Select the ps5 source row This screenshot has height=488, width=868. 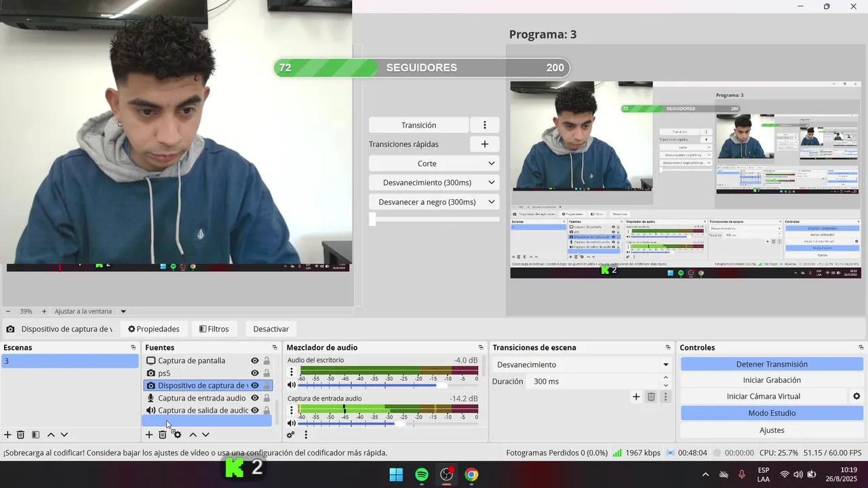pos(206,373)
